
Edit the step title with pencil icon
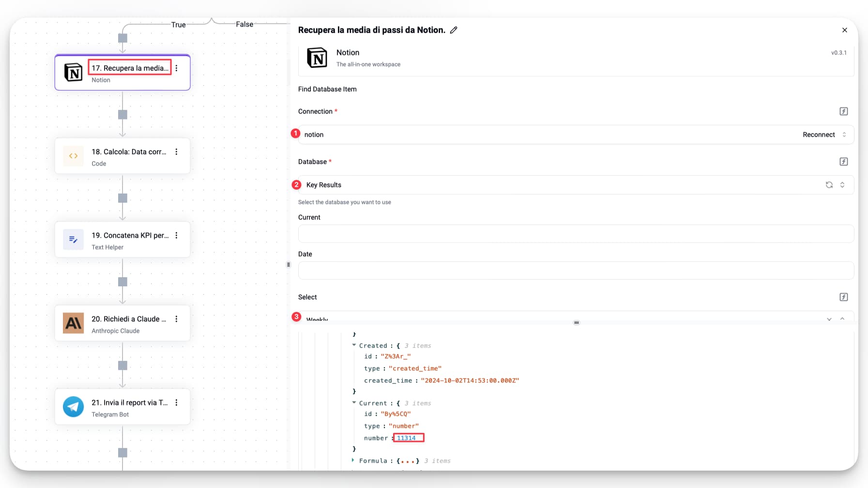pyautogui.click(x=454, y=30)
